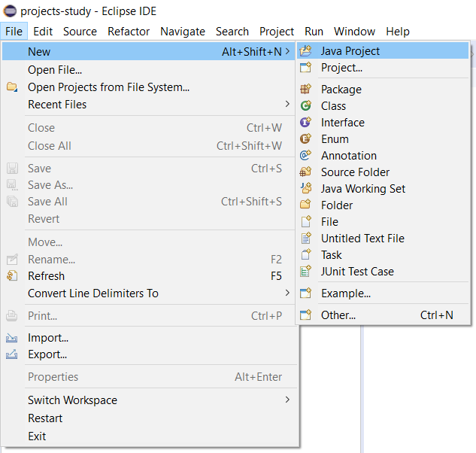
Task: Select JUnit Test Case label
Action: click(357, 272)
